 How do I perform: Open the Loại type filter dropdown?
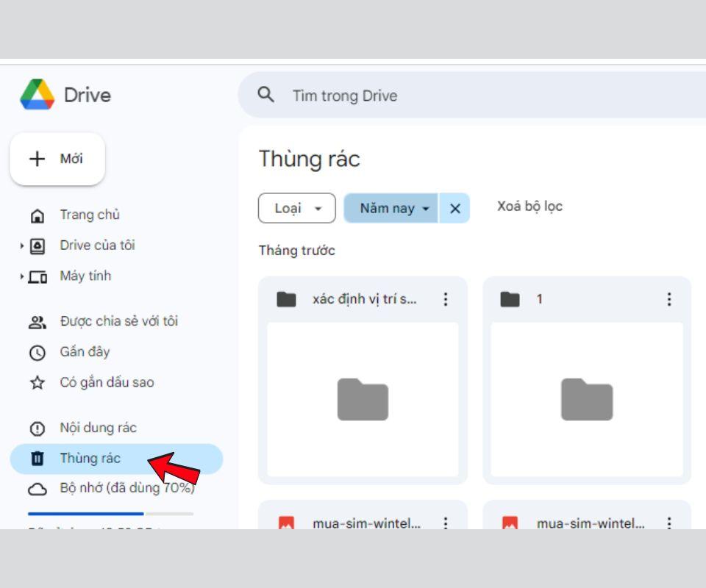click(297, 209)
